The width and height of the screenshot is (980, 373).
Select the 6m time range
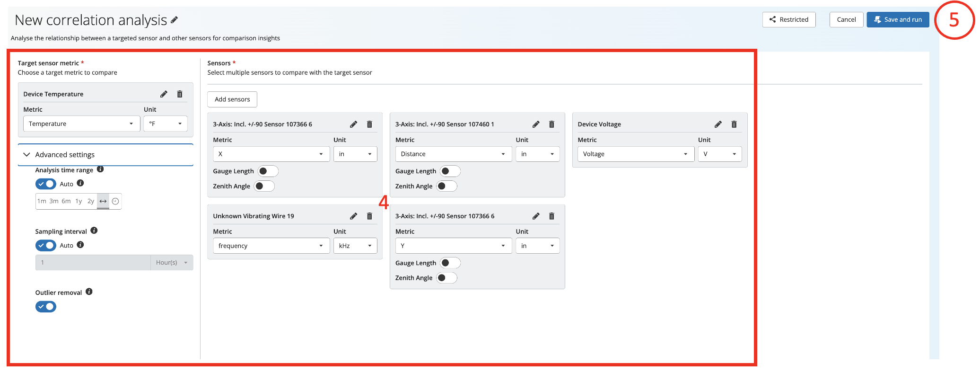point(66,201)
